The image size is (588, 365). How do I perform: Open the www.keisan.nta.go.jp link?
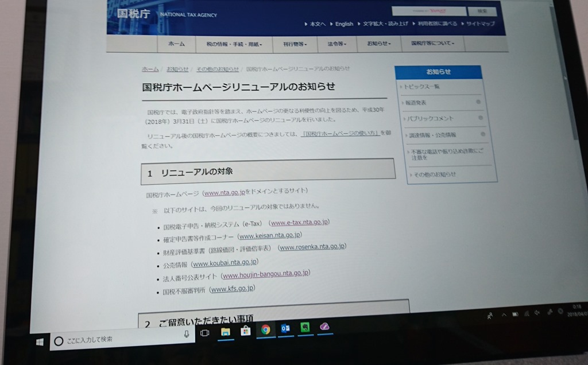click(270, 236)
